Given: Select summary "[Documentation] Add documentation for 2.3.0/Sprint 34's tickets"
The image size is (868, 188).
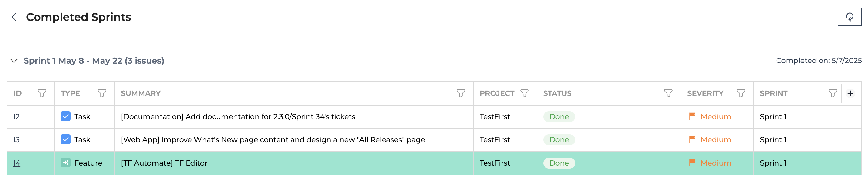Looking at the screenshot, I should click(x=238, y=117).
